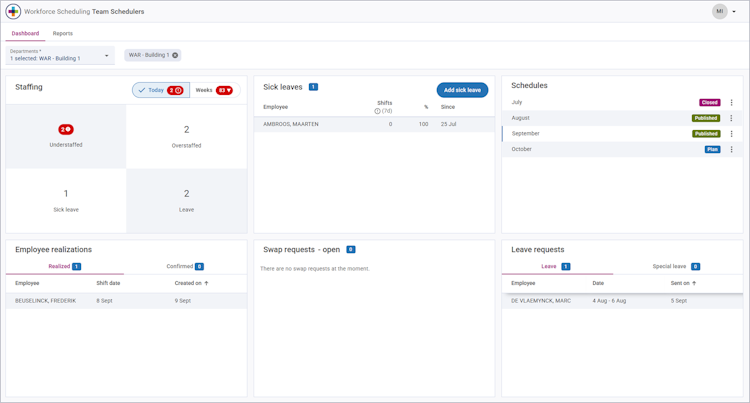Click the Shift date column header

click(x=108, y=283)
